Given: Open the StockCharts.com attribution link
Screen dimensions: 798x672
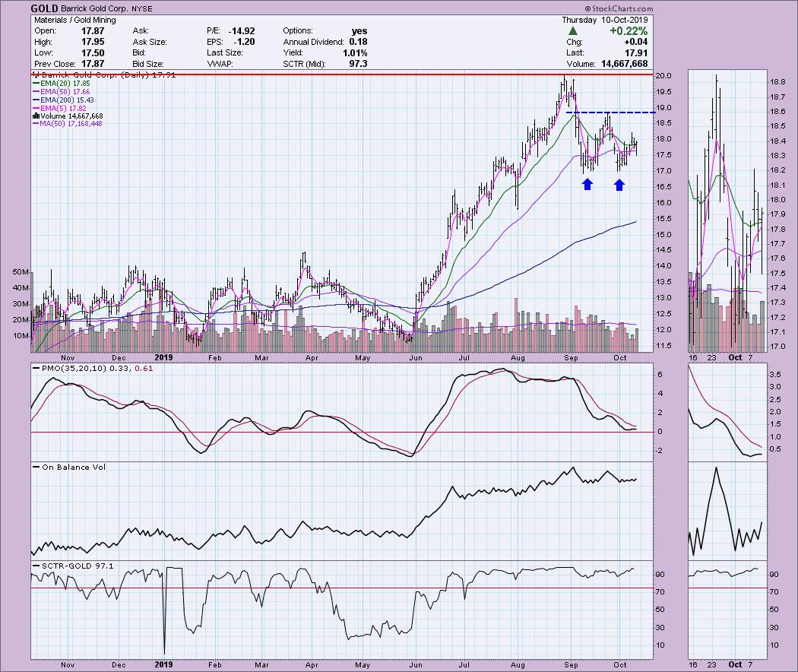Looking at the screenshot, I should [619, 8].
